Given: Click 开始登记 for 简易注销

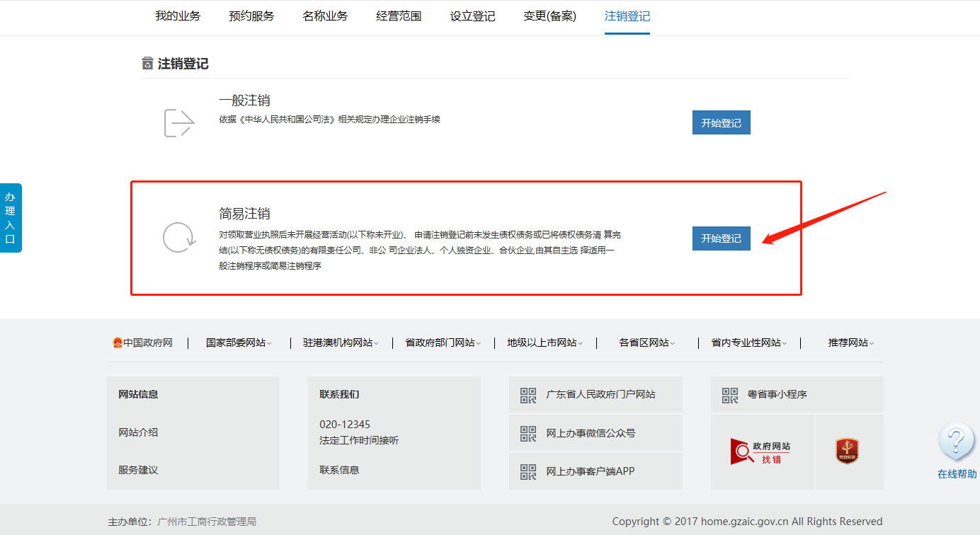Looking at the screenshot, I should tap(721, 238).
